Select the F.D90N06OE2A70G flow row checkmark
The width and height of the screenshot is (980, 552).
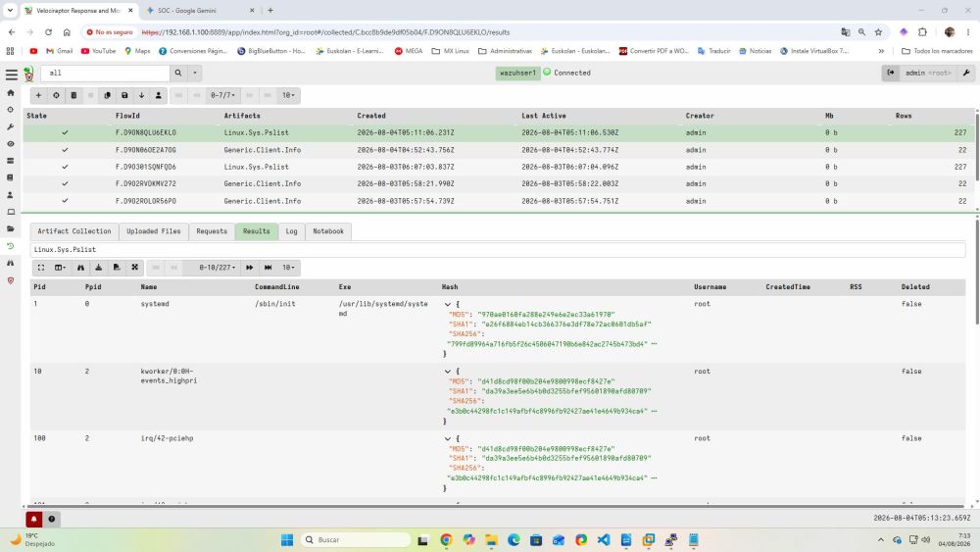pyautogui.click(x=65, y=150)
